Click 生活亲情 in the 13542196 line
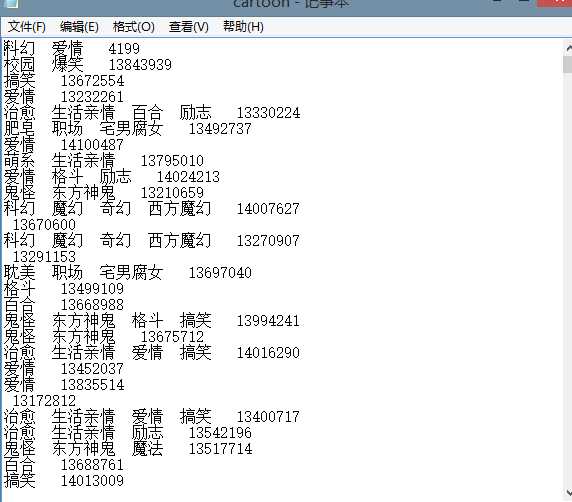The height and width of the screenshot is (502, 572). (x=84, y=432)
